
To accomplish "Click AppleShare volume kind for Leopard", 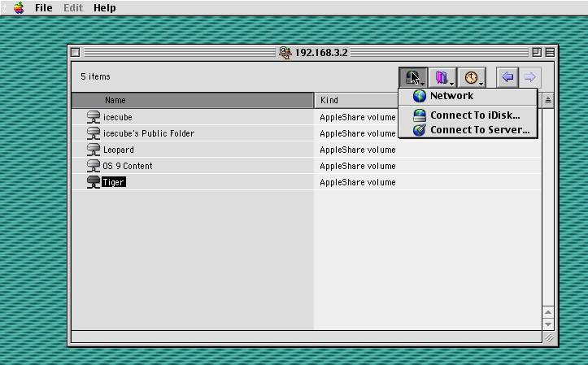I will (x=358, y=150).
